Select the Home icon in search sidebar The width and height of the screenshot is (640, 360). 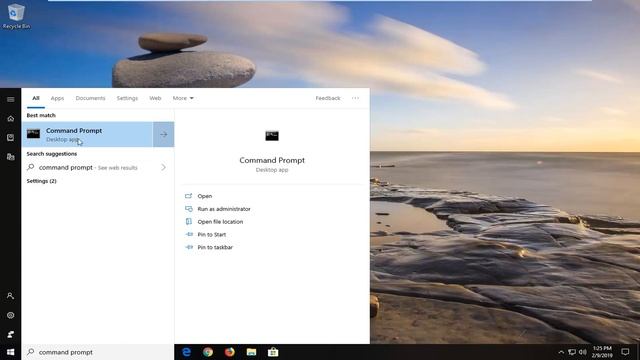[x=11, y=119]
